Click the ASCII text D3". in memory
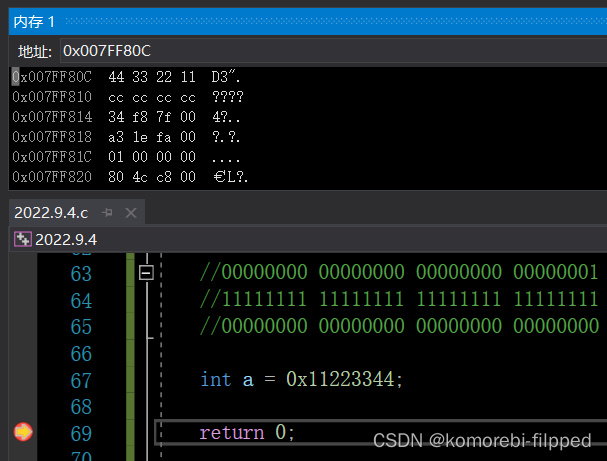 [226, 77]
